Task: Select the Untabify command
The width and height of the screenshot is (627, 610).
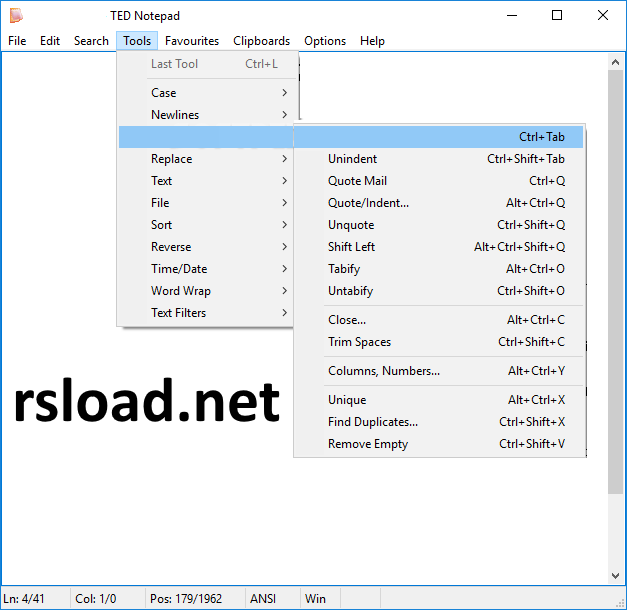Action: pos(439,291)
